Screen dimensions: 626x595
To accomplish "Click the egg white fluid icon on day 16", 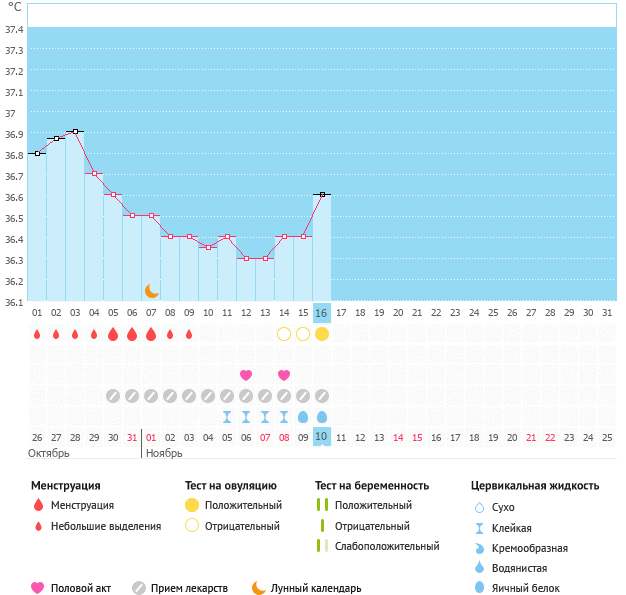I will click(321, 416).
